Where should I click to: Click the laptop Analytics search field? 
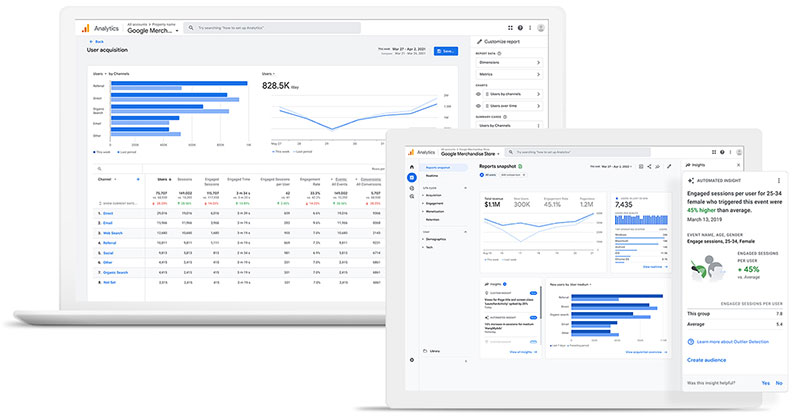click(x=272, y=28)
